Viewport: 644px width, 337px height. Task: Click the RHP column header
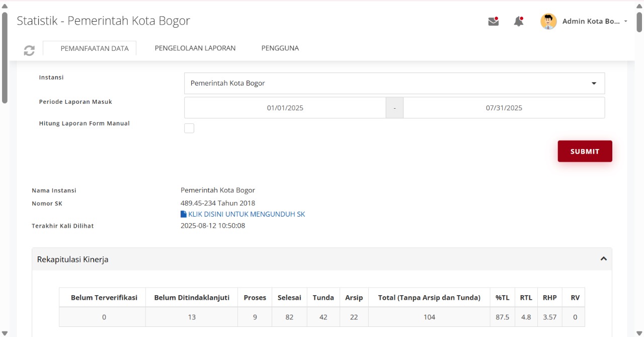550,297
